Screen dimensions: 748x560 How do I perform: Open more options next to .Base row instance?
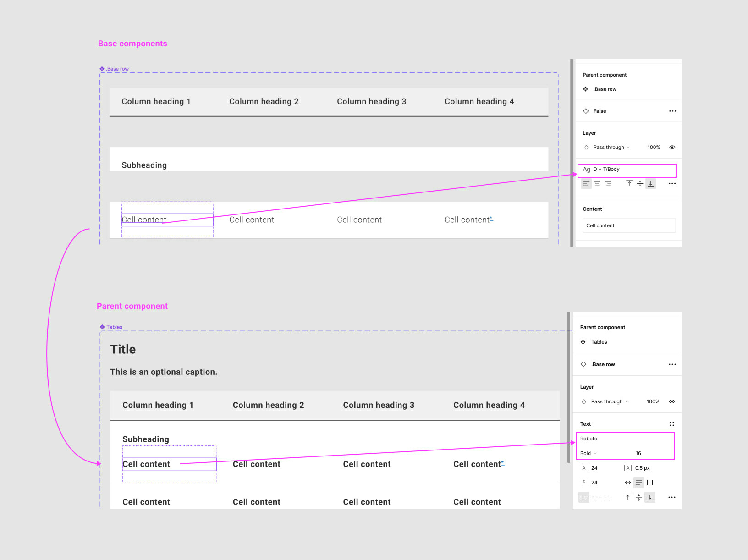click(672, 364)
